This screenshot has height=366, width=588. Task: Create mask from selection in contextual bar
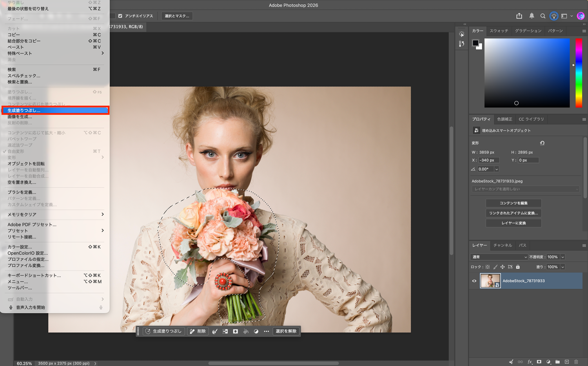coord(235,331)
